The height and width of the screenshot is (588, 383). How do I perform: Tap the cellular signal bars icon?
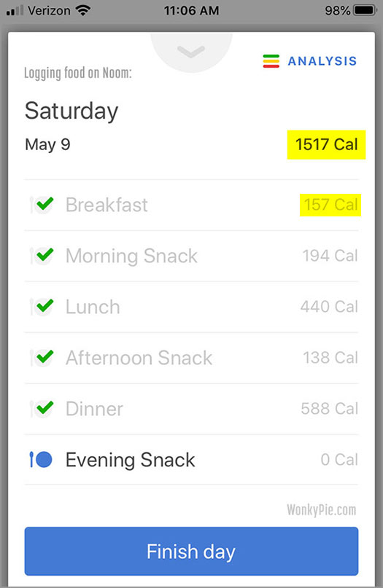(15, 10)
